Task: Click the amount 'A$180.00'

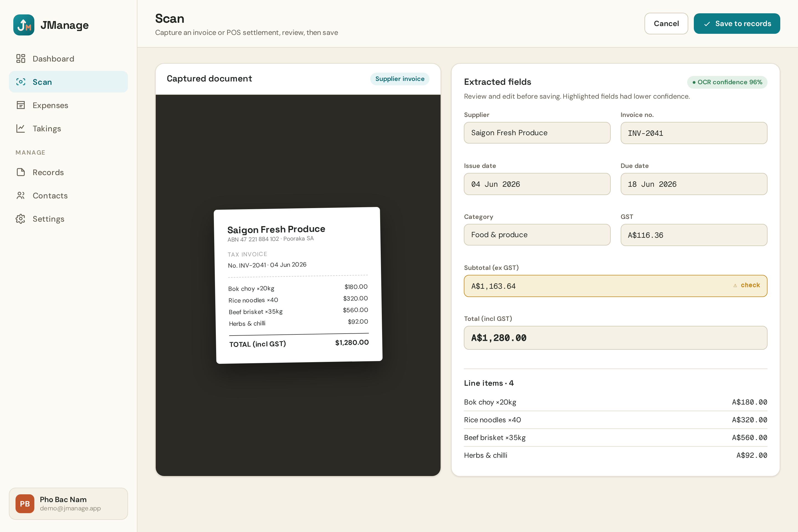Action: coord(749,402)
